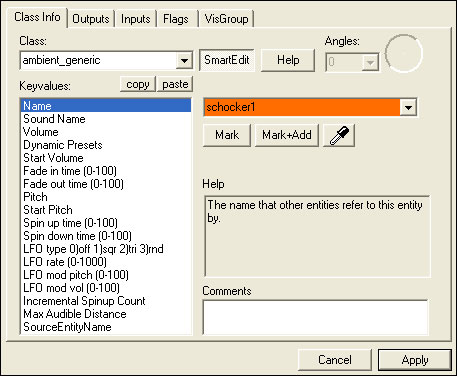Screen dimensions: 457x376
Task: Select Incremental Spinup Count keyvalue
Action: coord(106,301)
